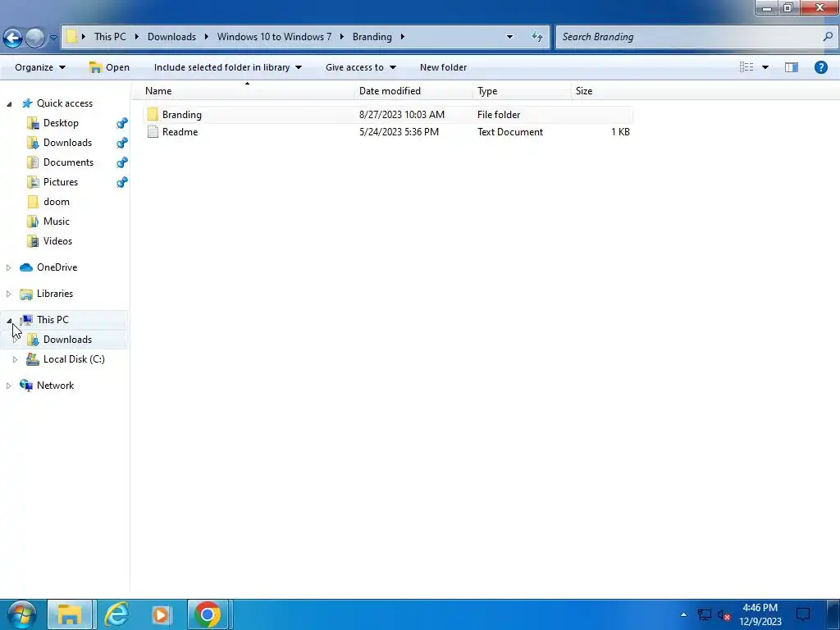840x630 pixels.
Task: Launch Internet Explorer from taskbar
Action: tap(116, 614)
